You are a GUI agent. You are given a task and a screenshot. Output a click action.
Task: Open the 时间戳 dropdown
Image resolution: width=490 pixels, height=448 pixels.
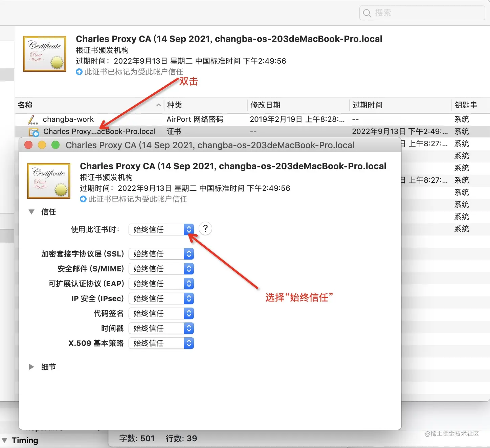coord(161,328)
